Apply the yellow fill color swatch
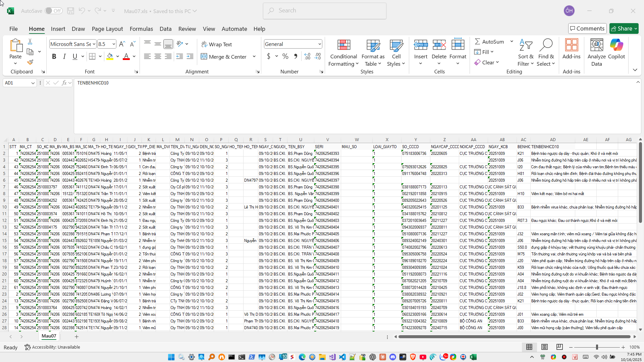Screen dimensions: 644x362 coord(110,57)
